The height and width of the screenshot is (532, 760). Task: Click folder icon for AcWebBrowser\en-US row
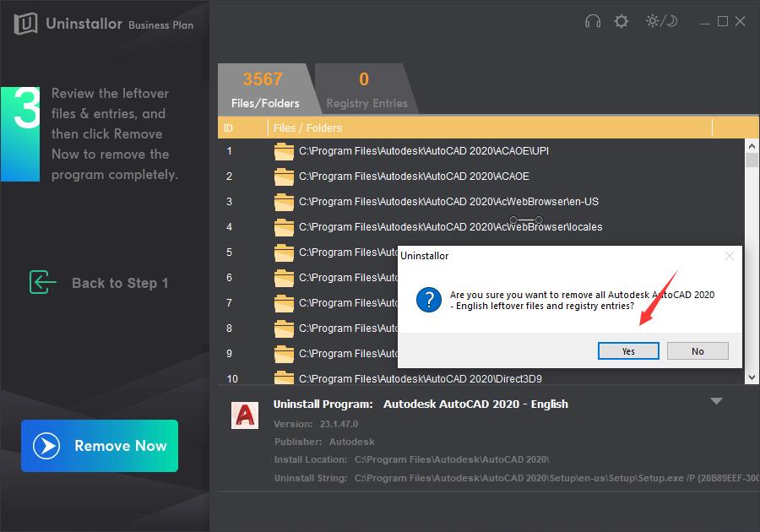[x=284, y=202]
